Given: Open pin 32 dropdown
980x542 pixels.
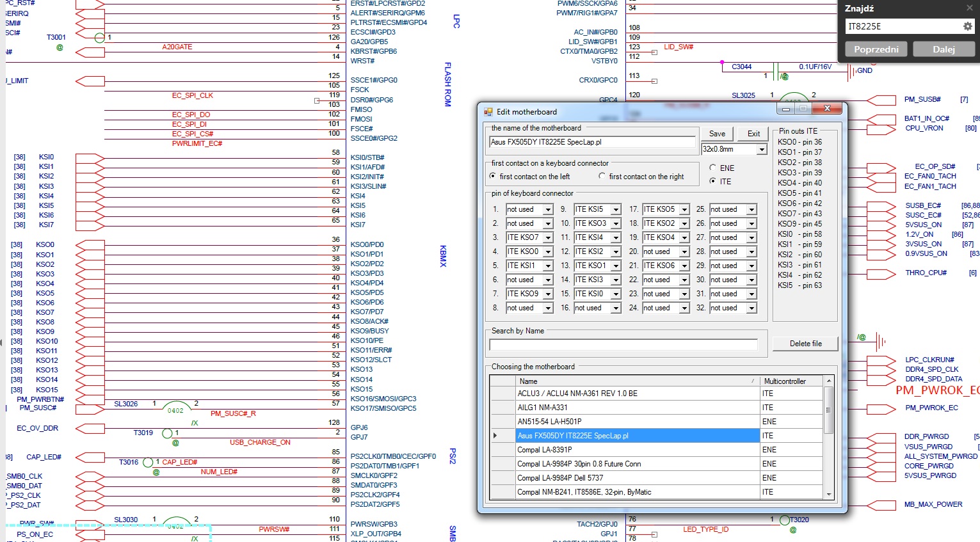Looking at the screenshot, I should click(x=752, y=308).
